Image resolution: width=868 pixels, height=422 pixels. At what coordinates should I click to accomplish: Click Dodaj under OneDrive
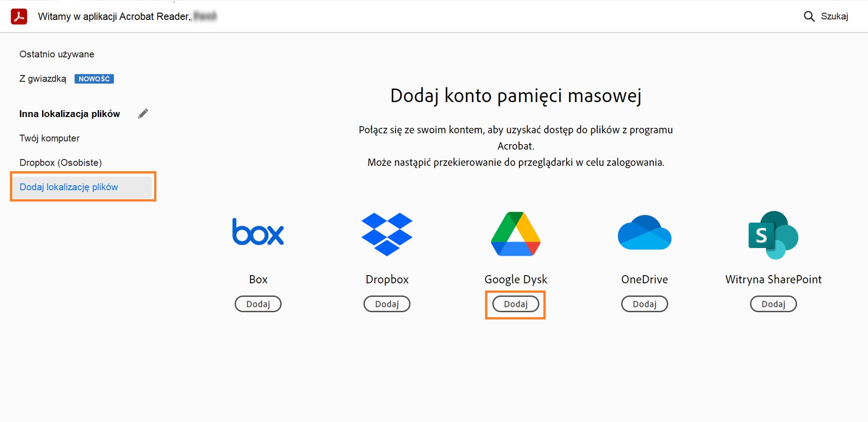click(644, 304)
